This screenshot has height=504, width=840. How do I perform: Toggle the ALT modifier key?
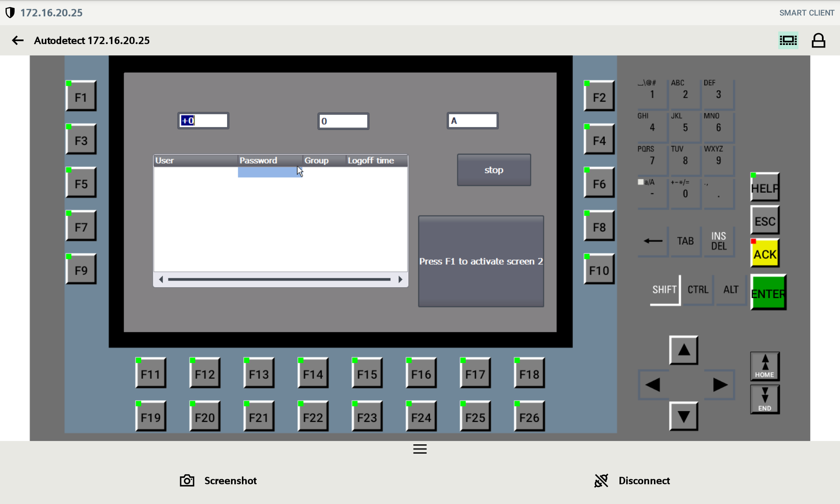tap(731, 290)
